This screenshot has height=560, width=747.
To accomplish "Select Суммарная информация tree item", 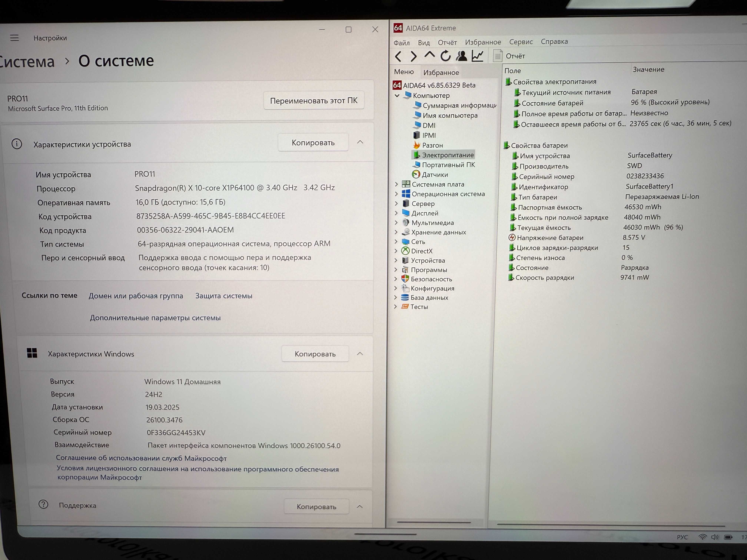I will [x=455, y=105].
